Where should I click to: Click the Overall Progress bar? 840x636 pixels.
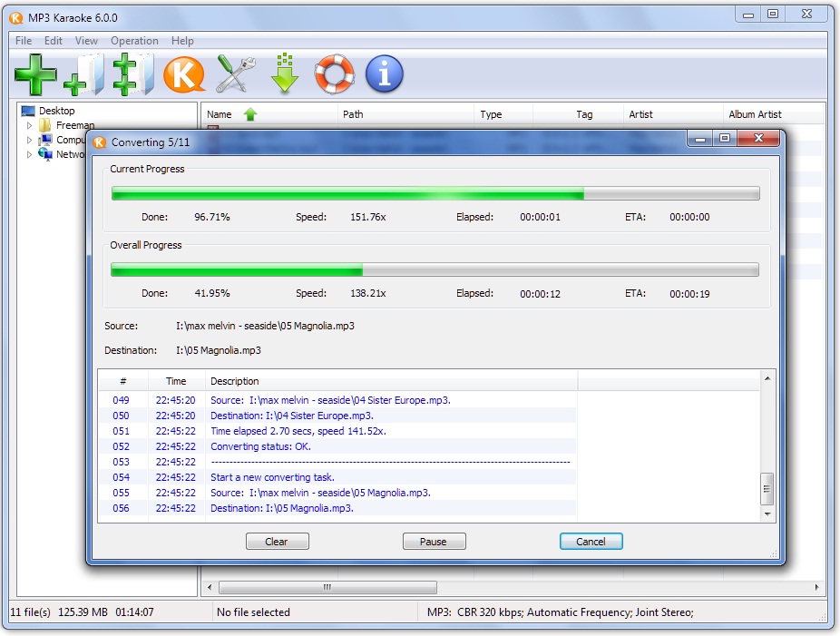(x=434, y=269)
